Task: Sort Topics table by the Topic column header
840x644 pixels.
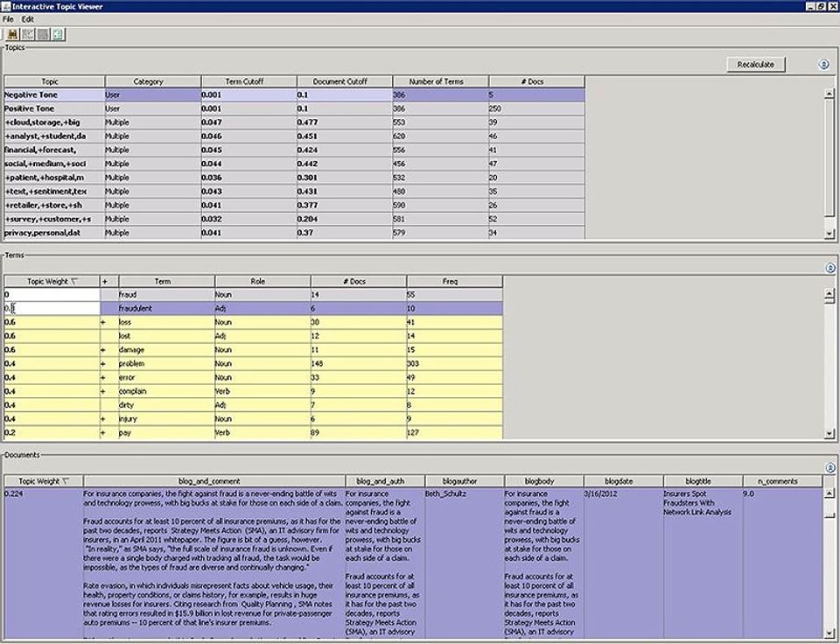Action: click(x=54, y=81)
